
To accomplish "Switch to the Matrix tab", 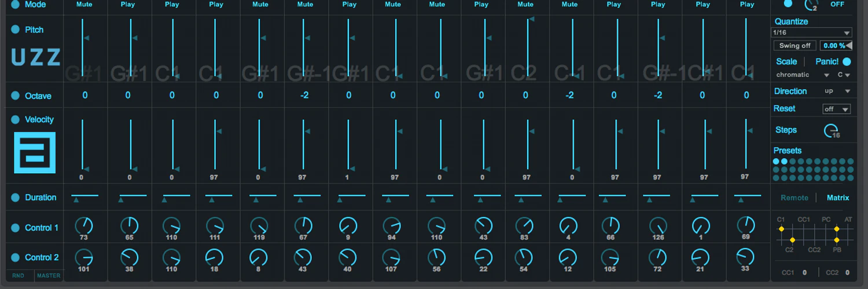I will [x=838, y=198].
